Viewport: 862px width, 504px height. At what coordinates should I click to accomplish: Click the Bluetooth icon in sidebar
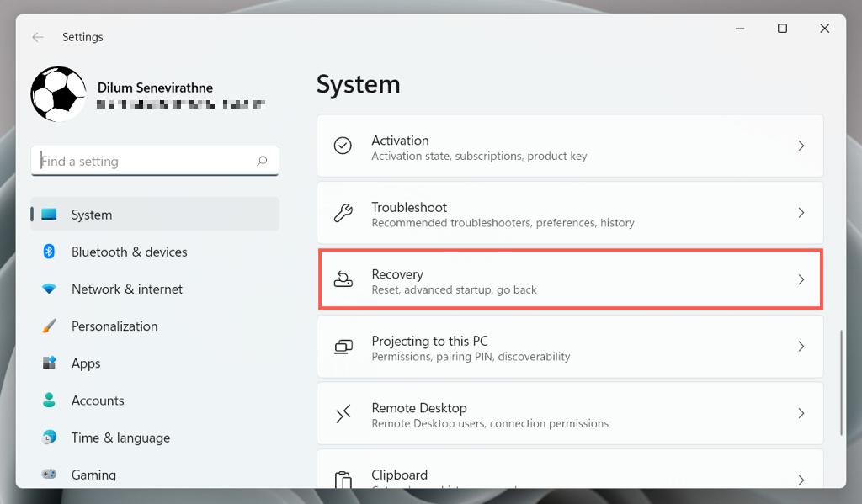49,252
